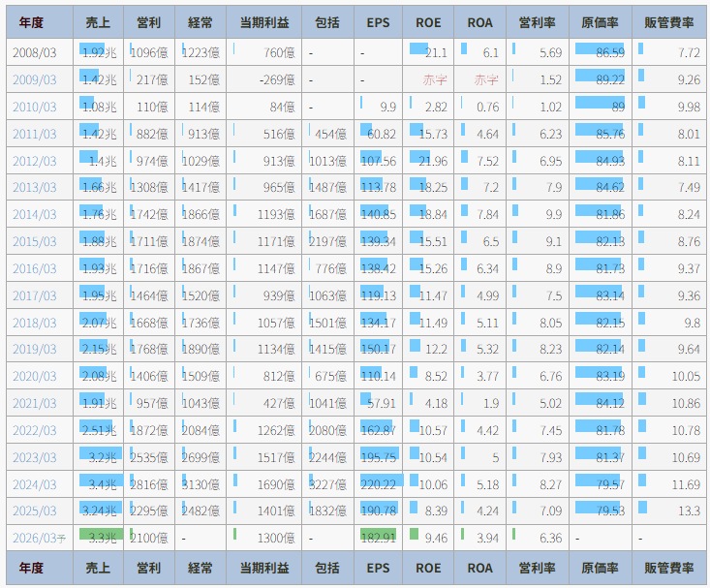The height and width of the screenshot is (588, 710).
Task: Click the bottom EPS footer header
Action: click(x=379, y=568)
